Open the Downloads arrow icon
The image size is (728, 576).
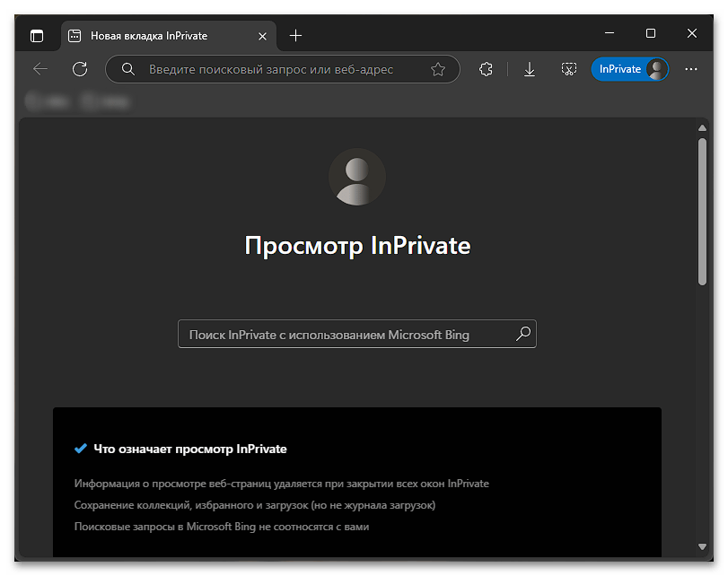pyautogui.click(x=530, y=70)
